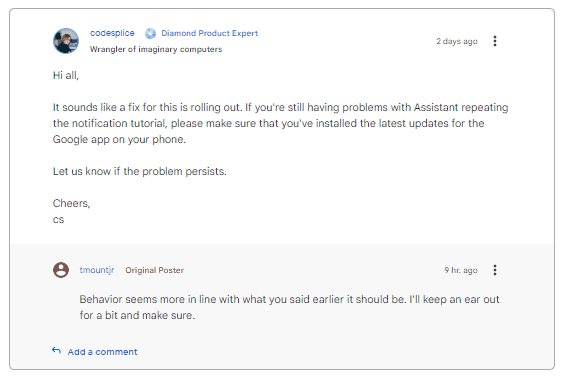Open the three-dot menu on codesplice's post
This screenshot has width=563, height=384.
pos(495,41)
